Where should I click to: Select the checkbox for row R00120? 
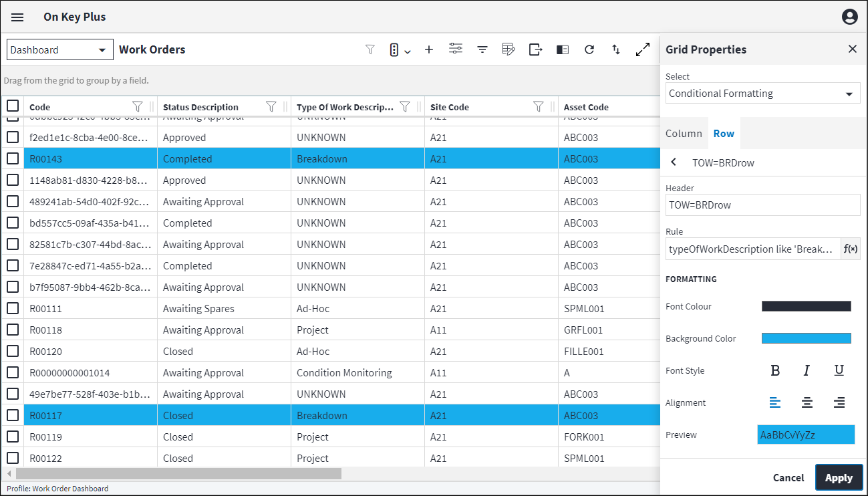coord(13,352)
